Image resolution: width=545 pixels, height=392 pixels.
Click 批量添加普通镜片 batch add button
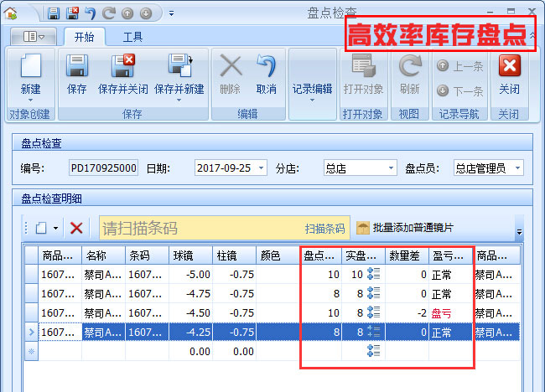(405, 228)
